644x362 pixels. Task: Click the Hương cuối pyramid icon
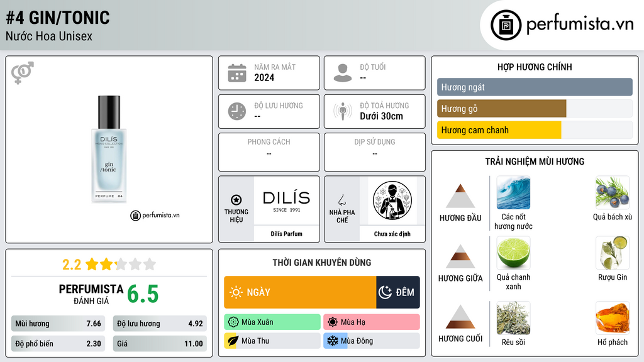(x=460, y=317)
